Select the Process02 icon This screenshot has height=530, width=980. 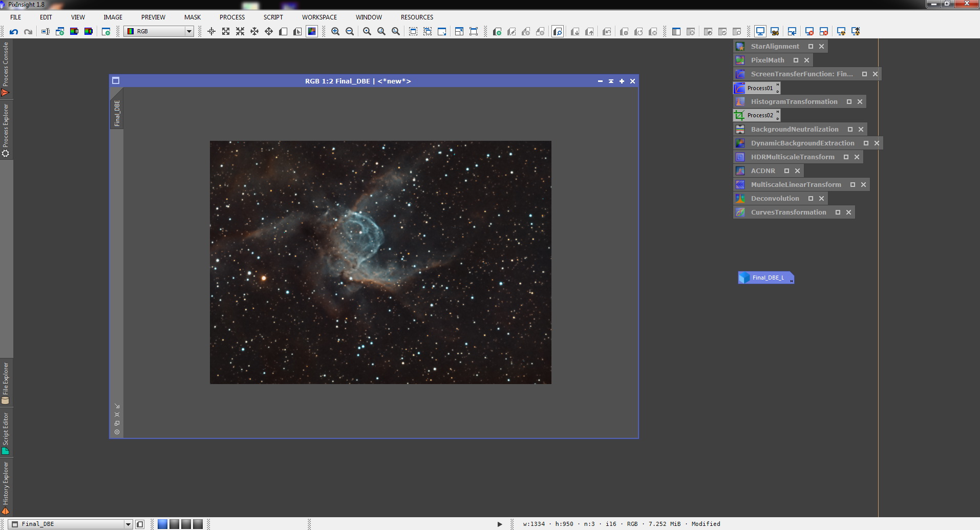pyautogui.click(x=757, y=115)
